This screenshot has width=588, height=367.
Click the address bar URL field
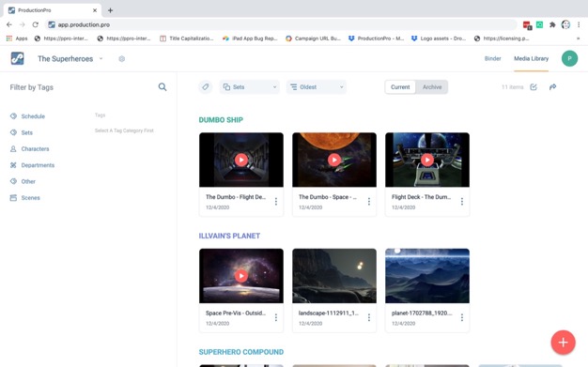click(x=281, y=24)
